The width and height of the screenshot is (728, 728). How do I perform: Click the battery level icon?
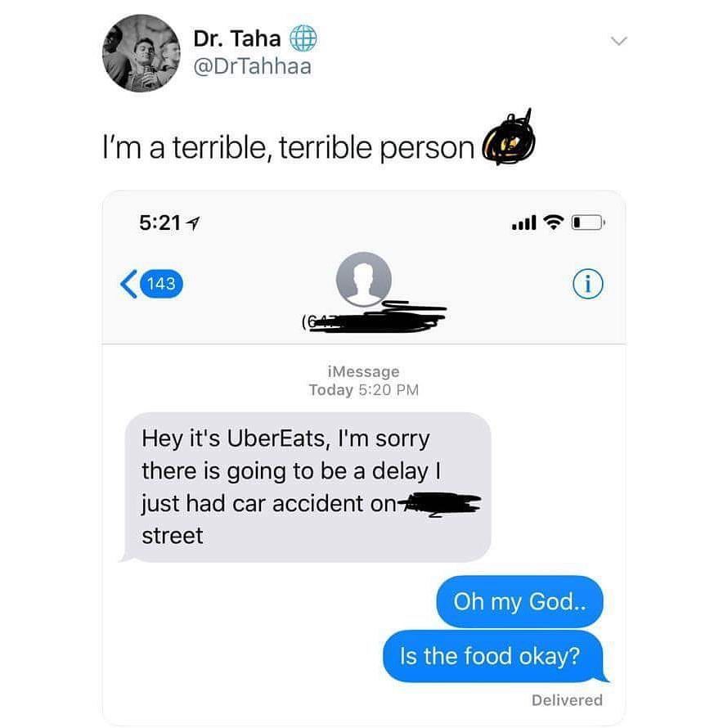click(588, 222)
